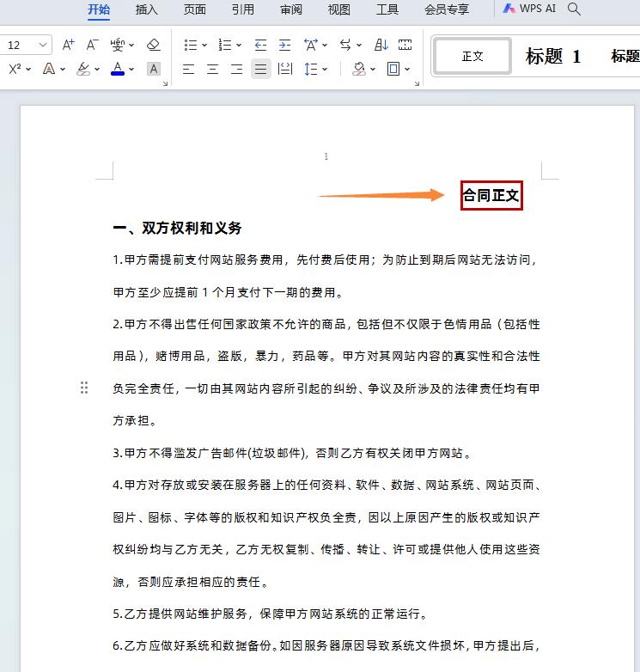Apply the text highlighter pen
Screen dimensions: 640x672
click(83, 69)
